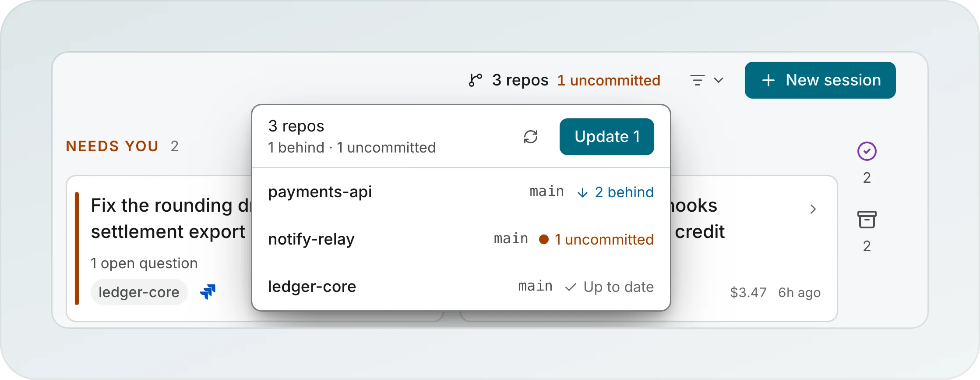Click main branch label for notify-relay
The image size is (980, 380).
(x=511, y=239)
